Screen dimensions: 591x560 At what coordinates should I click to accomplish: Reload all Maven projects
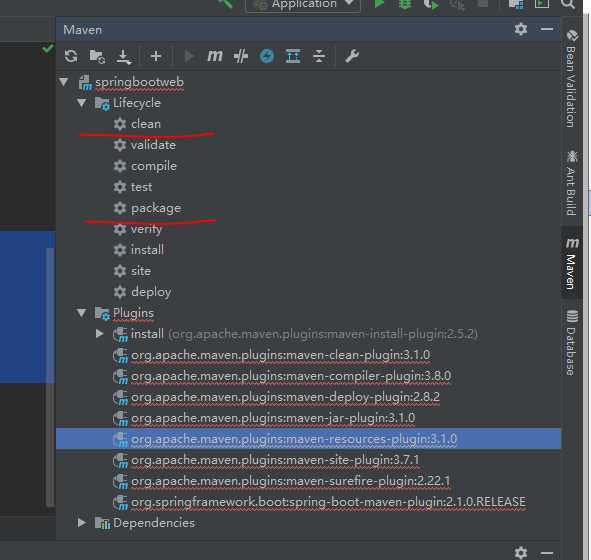coord(71,57)
